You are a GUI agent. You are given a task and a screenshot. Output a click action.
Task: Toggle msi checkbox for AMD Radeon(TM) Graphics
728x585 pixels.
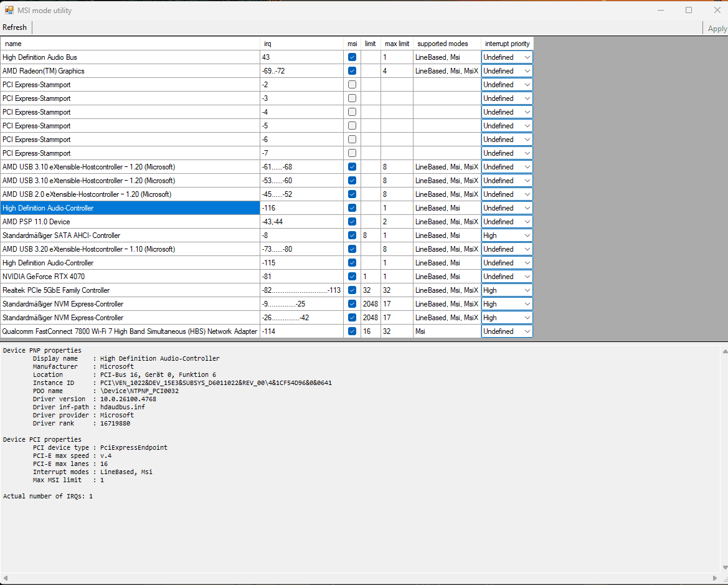click(352, 71)
